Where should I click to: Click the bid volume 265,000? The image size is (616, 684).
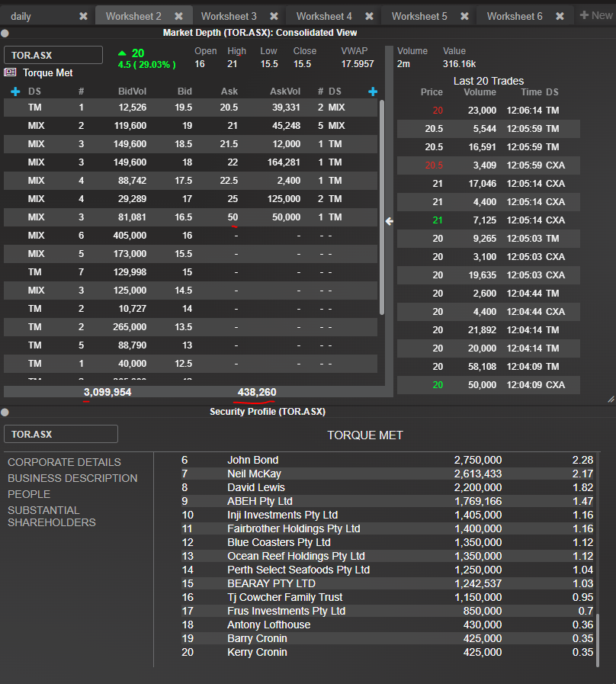(x=130, y=327)
